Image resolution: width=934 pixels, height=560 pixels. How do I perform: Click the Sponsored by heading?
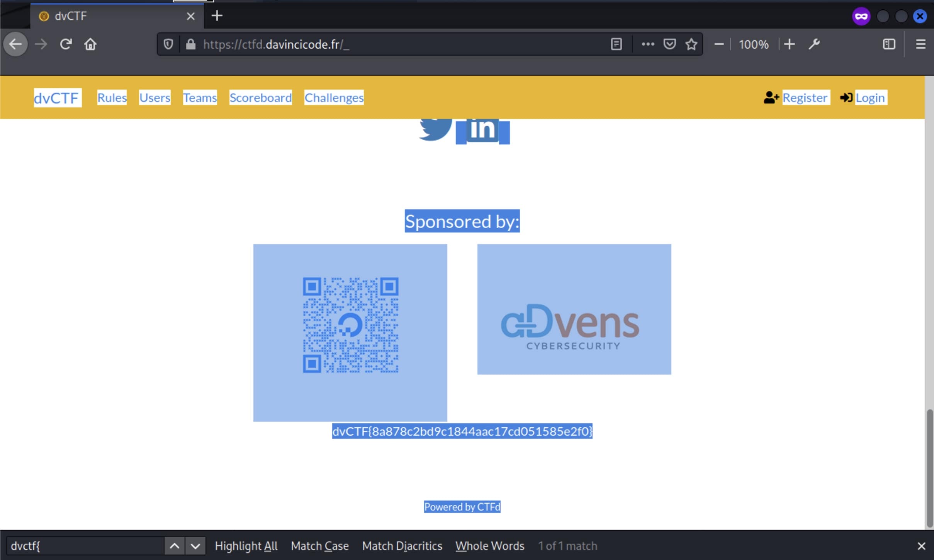click(462, 221)
